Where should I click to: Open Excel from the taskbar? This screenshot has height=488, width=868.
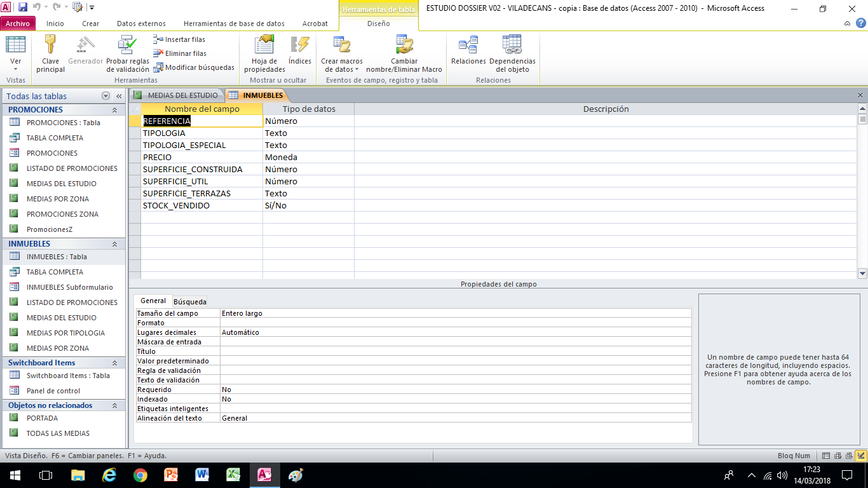(x=234, y=475)
